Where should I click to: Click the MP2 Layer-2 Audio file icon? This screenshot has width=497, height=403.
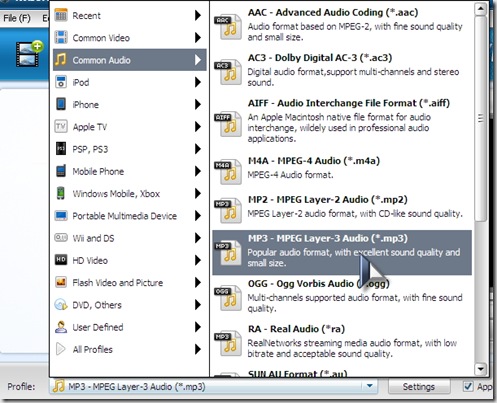227,210
